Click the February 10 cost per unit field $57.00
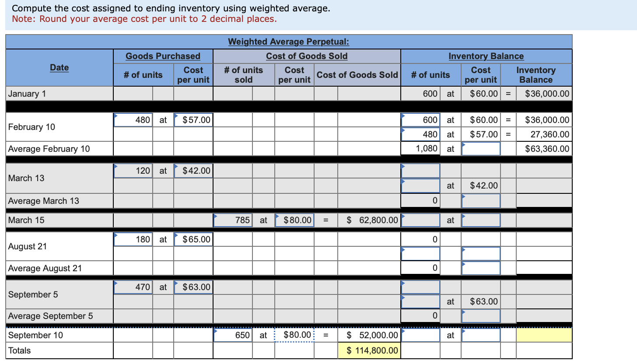This screenshot has width=637, height=364. (193, 119)
